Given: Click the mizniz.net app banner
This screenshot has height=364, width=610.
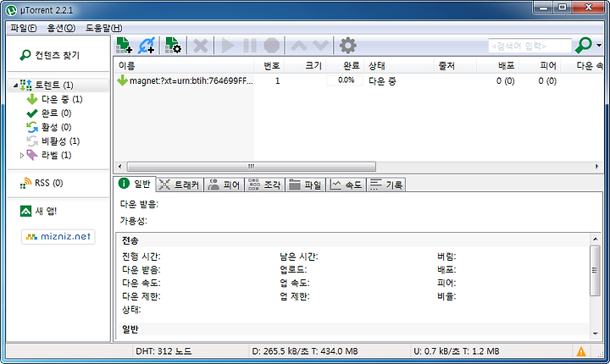Looking at the screenshot, I should click(x=58, y=236).
